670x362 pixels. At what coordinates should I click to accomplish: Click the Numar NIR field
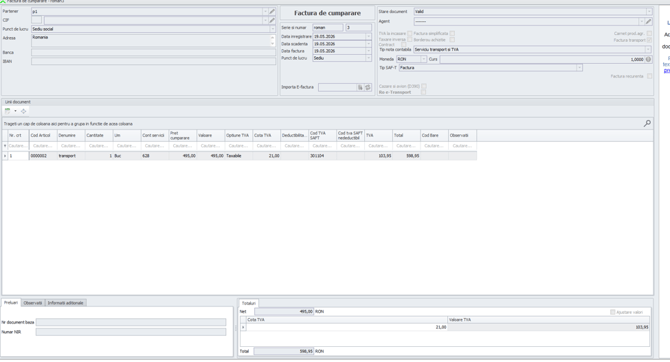click(x=131, y=332)
